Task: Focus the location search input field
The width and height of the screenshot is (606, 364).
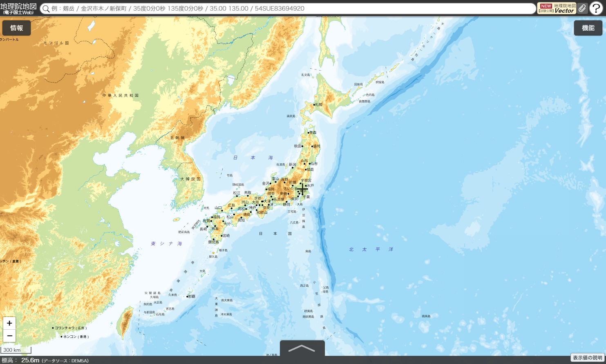Action: click(x=286, y=9)
